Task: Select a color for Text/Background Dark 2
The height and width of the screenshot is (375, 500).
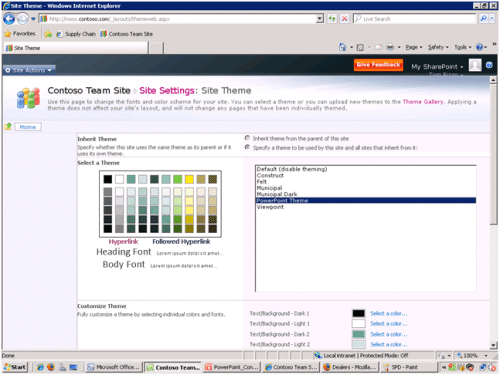Action: [x=389, y=334]
